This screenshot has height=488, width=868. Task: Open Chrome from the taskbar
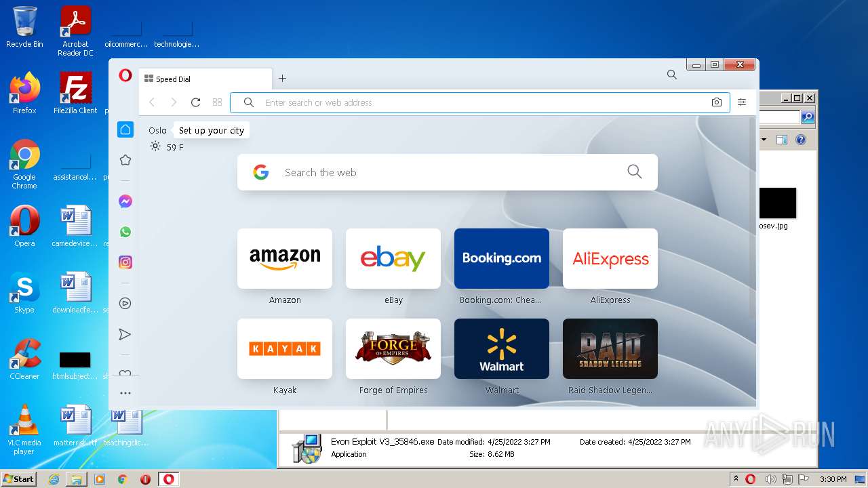point(123,479)
